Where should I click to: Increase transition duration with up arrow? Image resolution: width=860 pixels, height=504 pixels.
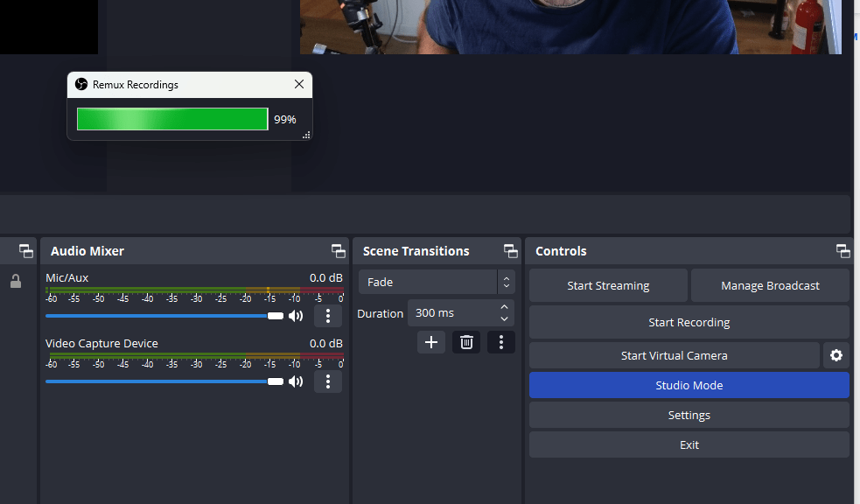504,306
